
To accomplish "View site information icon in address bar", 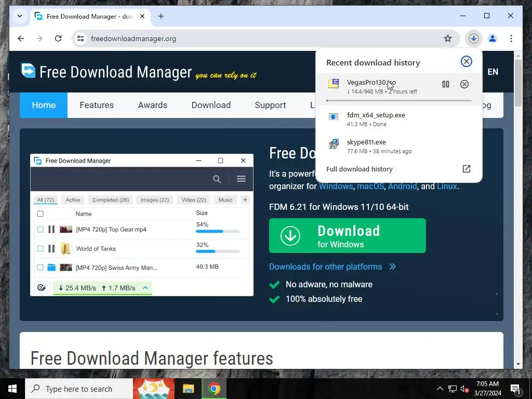I will tap(81, 38).
